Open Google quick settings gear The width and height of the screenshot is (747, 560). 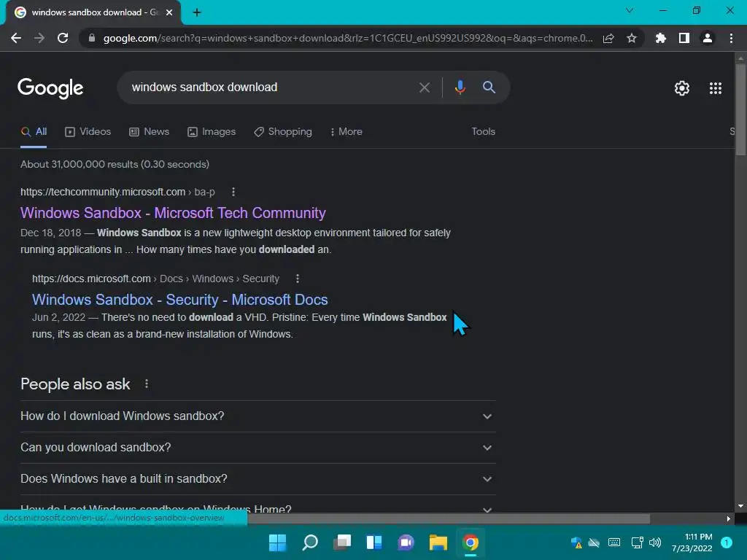(x=682, y=88)
